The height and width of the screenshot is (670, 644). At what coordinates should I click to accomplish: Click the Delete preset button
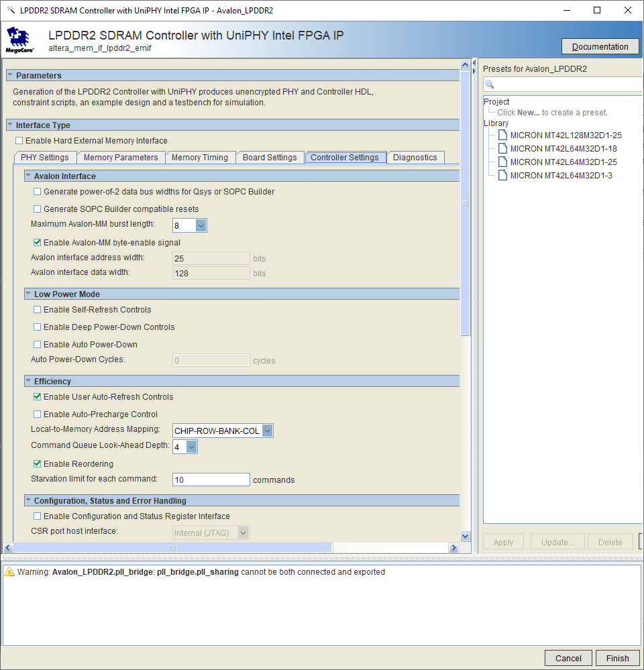pos(610,542)
